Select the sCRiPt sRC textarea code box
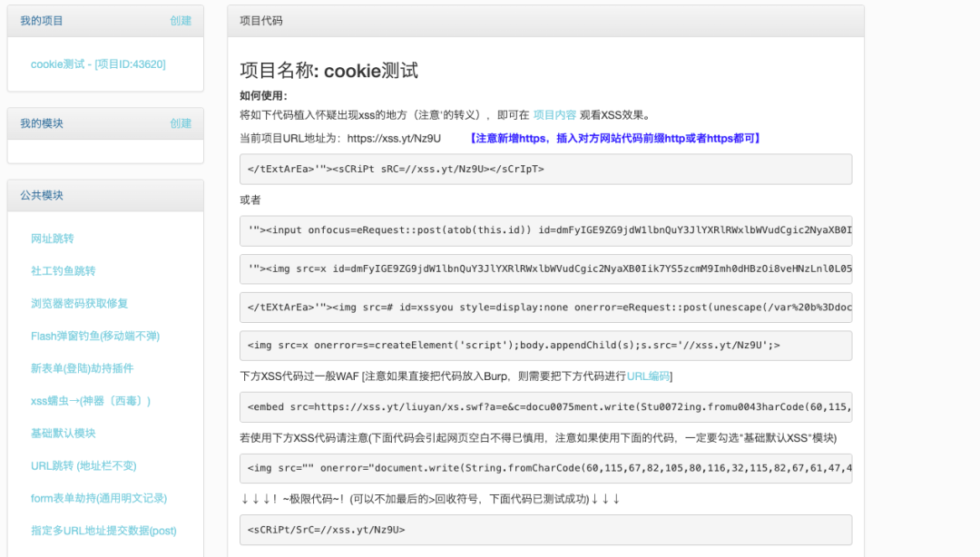The width and height of the screenshot is (980, 557). [x=545, y=169]
